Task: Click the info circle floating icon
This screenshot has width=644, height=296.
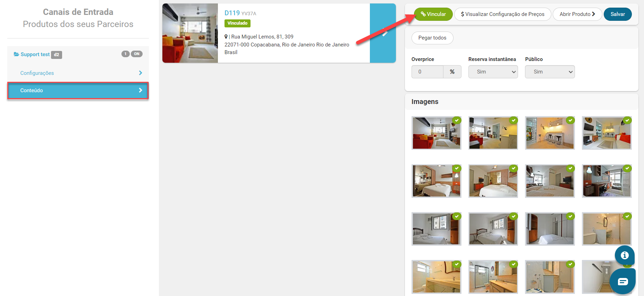Action: 625,255
